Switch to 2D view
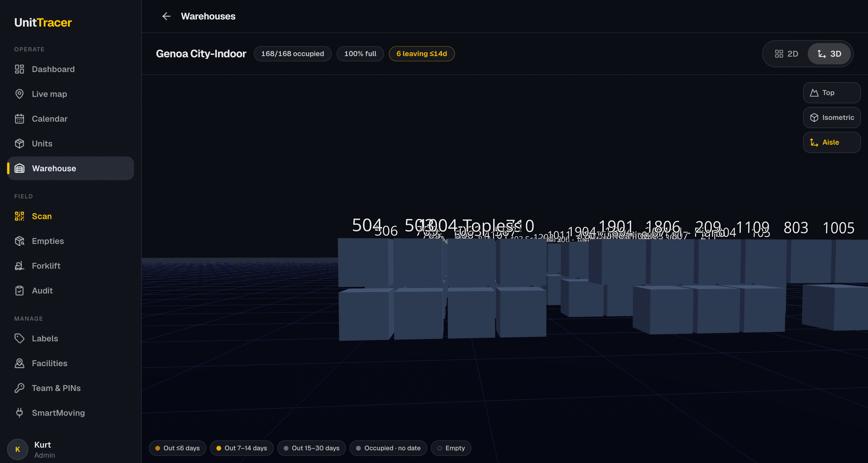Image resolution: width=868 pixels, height=463 pixels. point(787,54)
